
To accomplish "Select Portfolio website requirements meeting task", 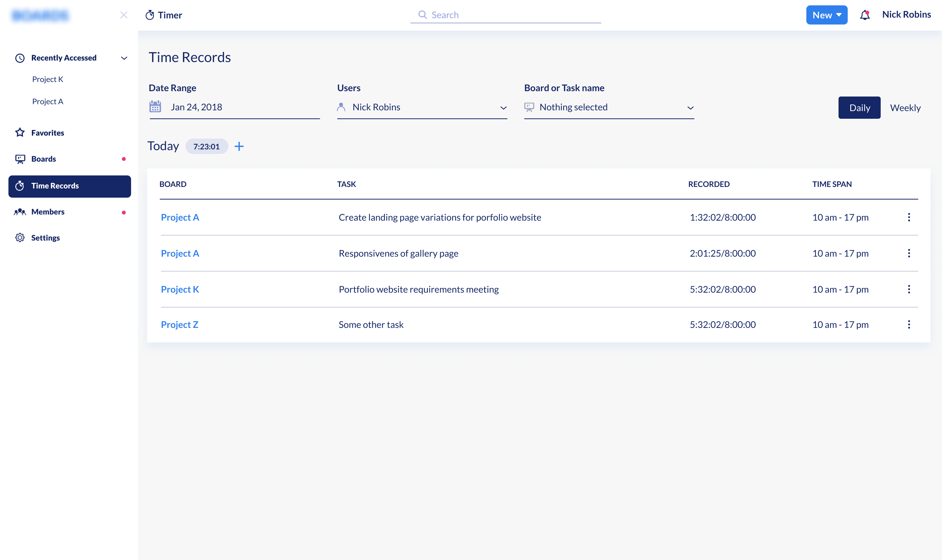I will [x=418, y=289].
